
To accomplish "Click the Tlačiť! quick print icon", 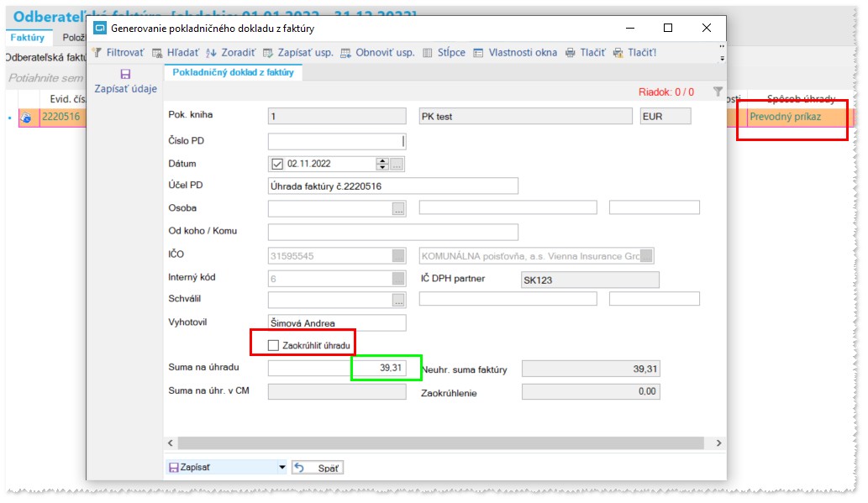I will 618,53.
